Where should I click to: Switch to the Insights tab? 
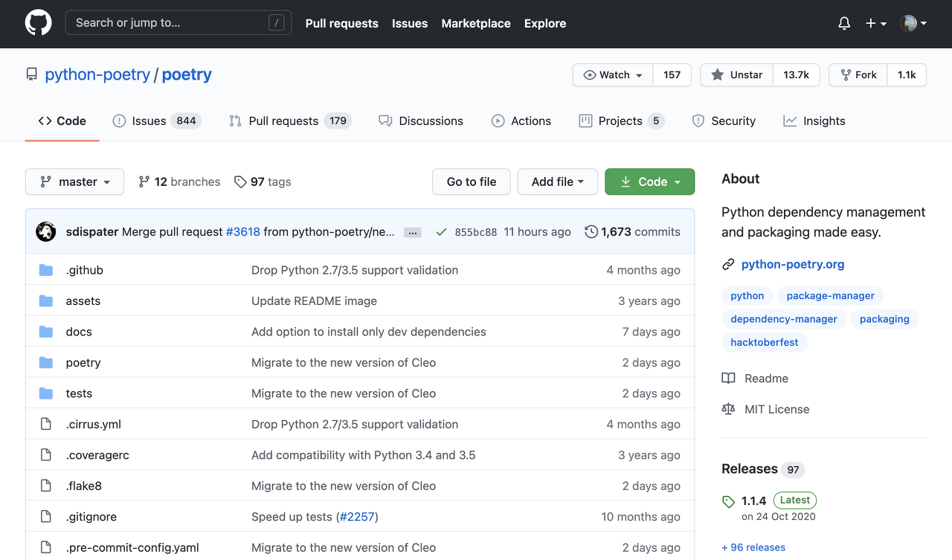point(814,121)
